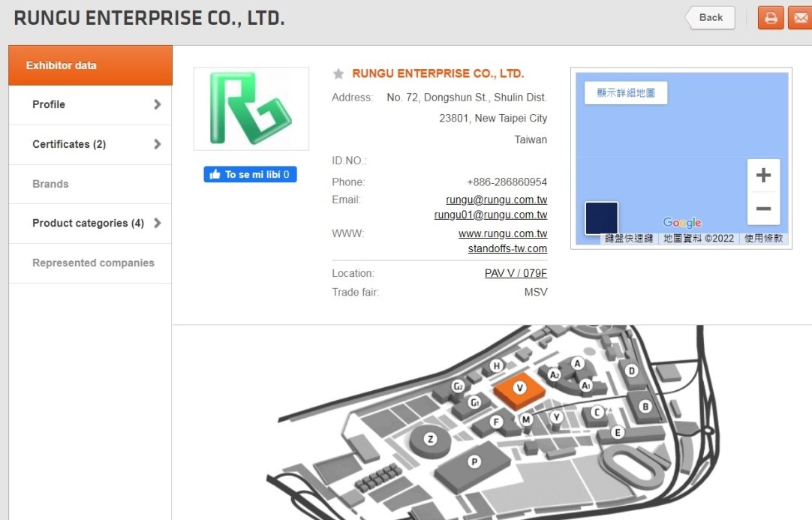The image size is (812, 520).
Task: Click the Rungu company logo
Action: pos(251,109)
